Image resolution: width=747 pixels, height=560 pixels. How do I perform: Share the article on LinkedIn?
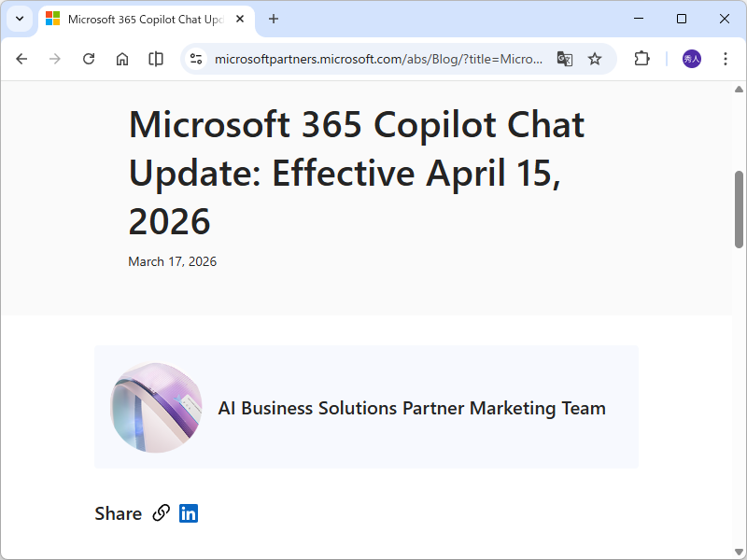point(189,512)
